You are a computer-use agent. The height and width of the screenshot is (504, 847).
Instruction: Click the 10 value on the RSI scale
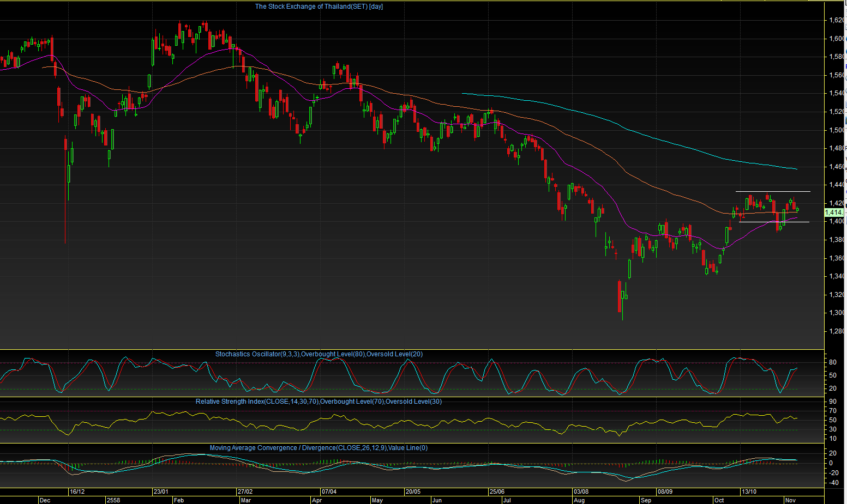[x=833, y=439]
